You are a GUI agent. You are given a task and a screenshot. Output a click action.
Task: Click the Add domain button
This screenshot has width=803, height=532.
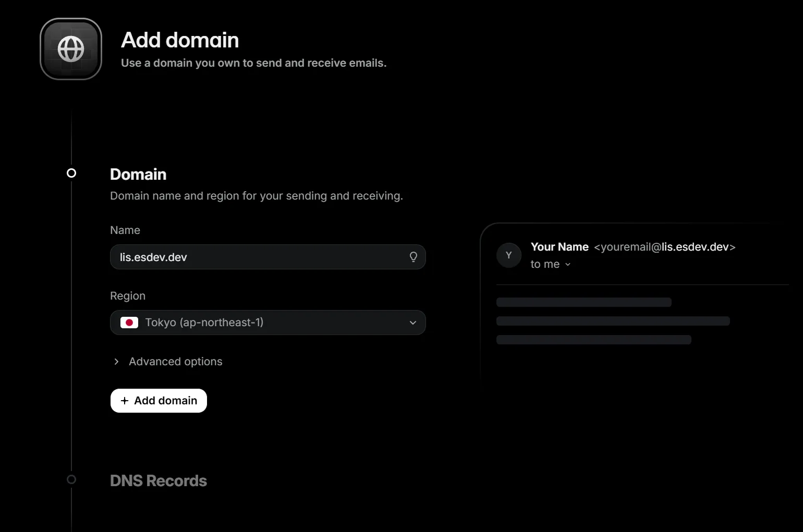[x=159, y=401]
